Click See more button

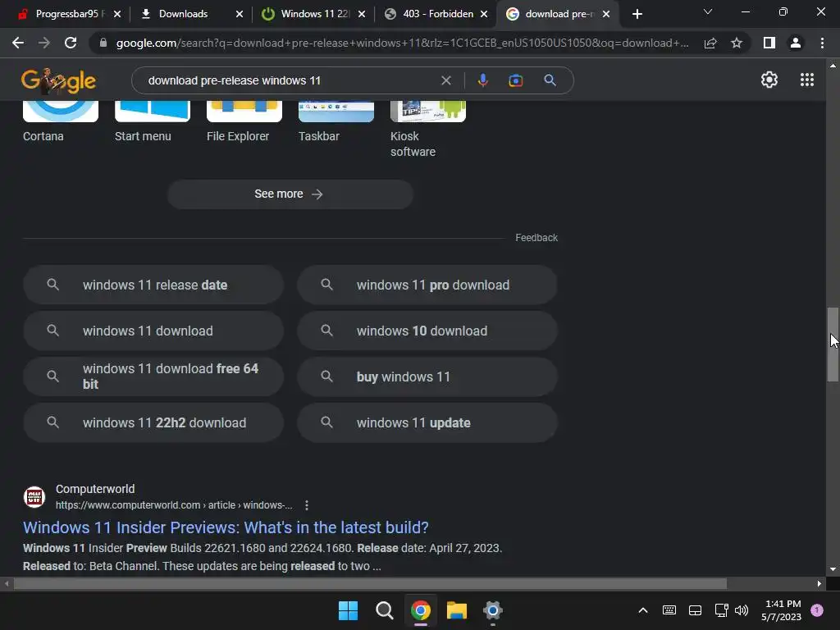click(x=290, y=194)
